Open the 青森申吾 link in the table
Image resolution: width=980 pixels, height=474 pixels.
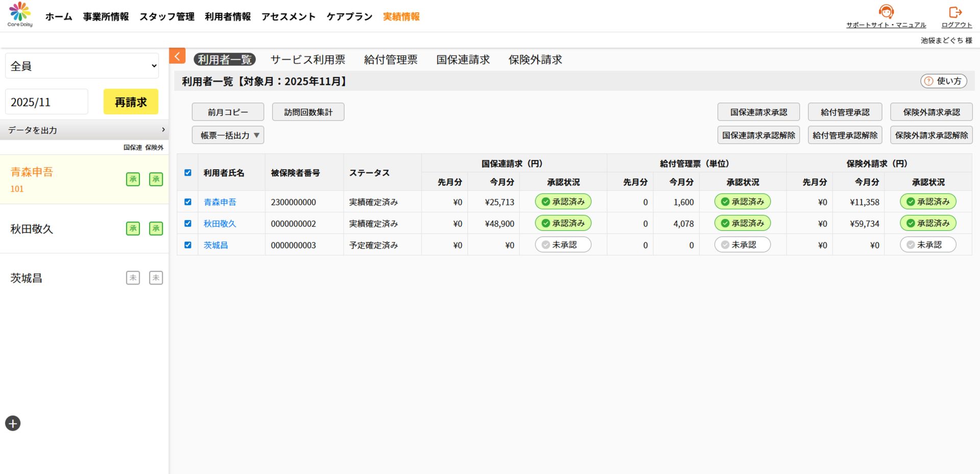(220, 202)
